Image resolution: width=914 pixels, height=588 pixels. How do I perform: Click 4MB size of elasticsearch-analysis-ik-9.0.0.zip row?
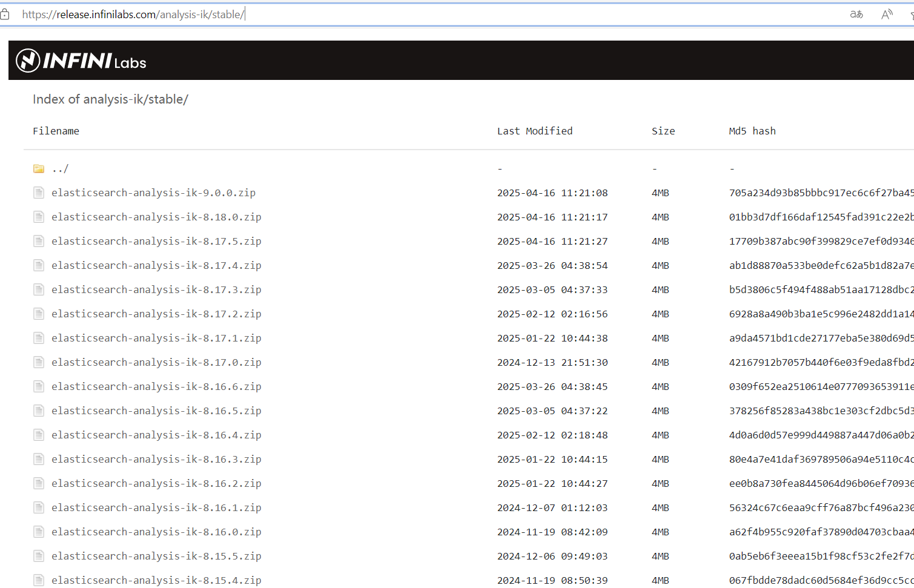(660, 193)
